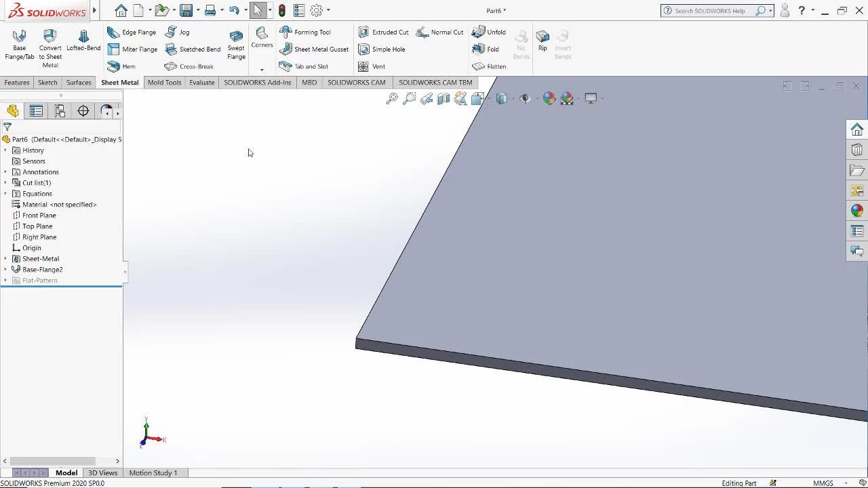Toggle the Flatten sheet metal view
This screenshot has width=868, height=488.
coord(490,66)
